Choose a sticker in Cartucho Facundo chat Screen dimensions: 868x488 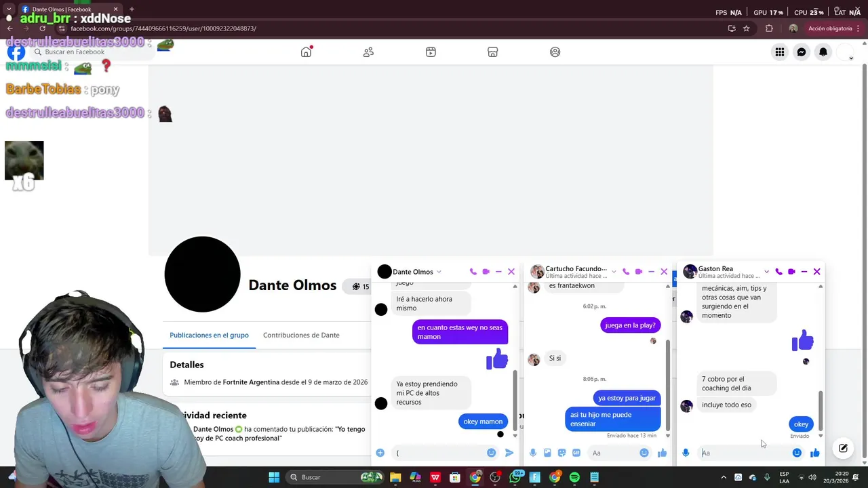[x=561, y=453]
